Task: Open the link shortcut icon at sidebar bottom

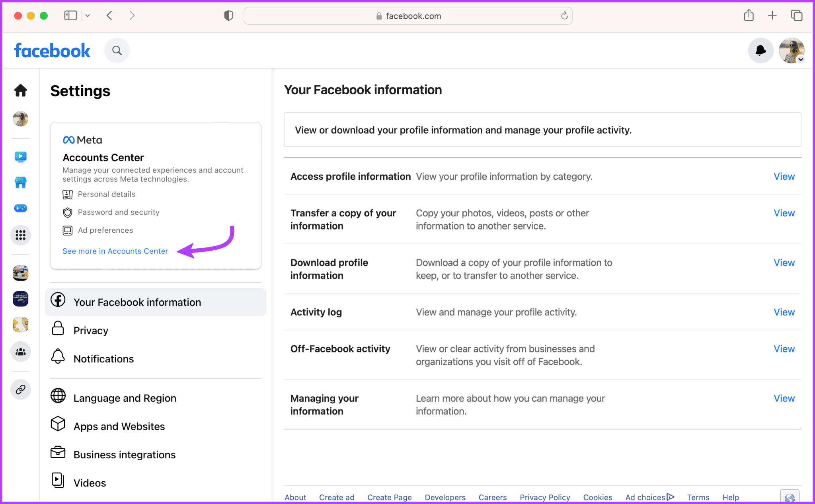Action: click(x=20, y=389)
